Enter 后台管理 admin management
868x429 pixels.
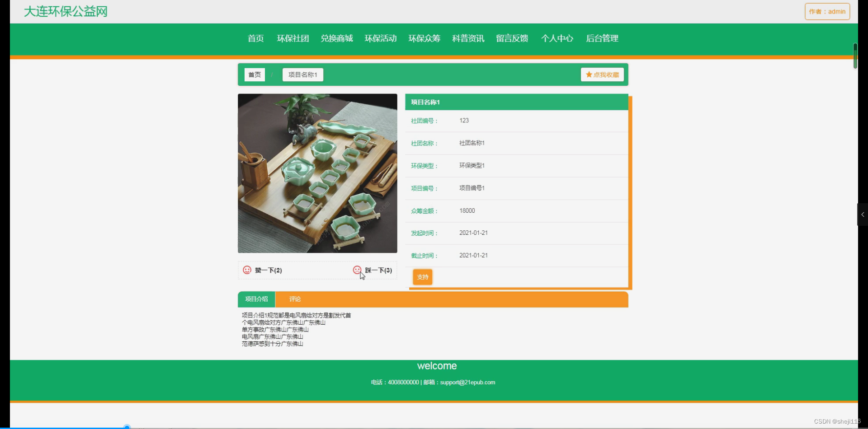click(602, 38)
